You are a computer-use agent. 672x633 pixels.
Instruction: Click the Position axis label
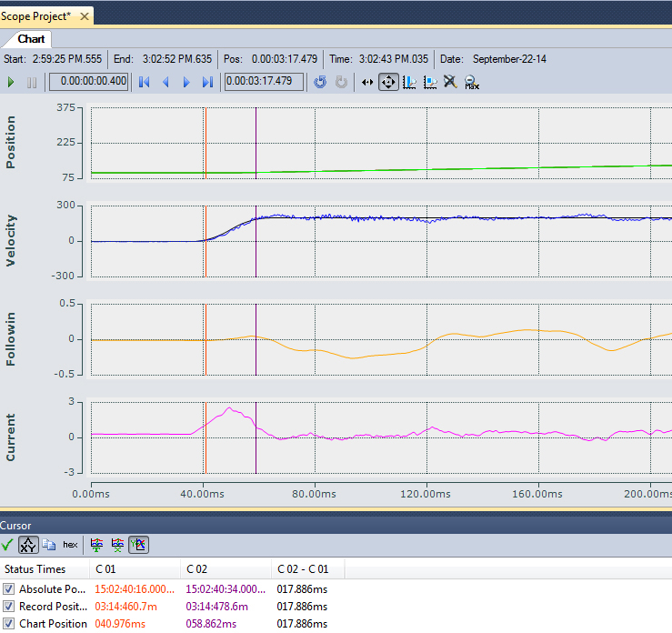[10, 142]
